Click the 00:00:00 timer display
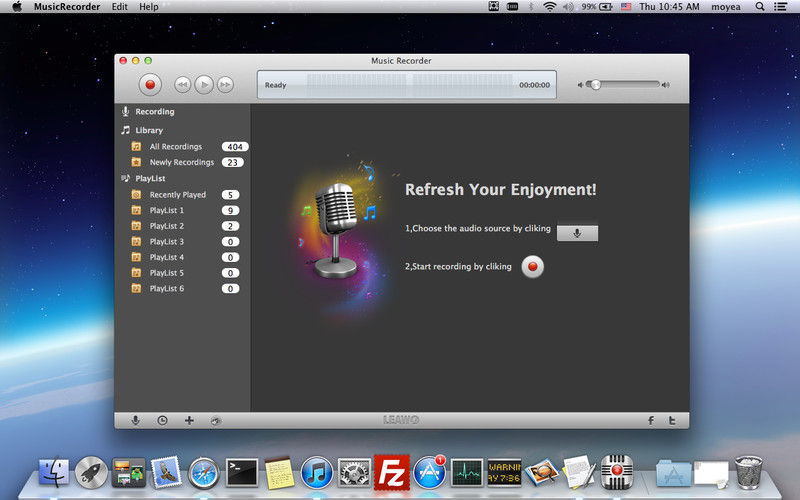Image resolution: width=800 pixels, height=500 pixels. [534, 85]
